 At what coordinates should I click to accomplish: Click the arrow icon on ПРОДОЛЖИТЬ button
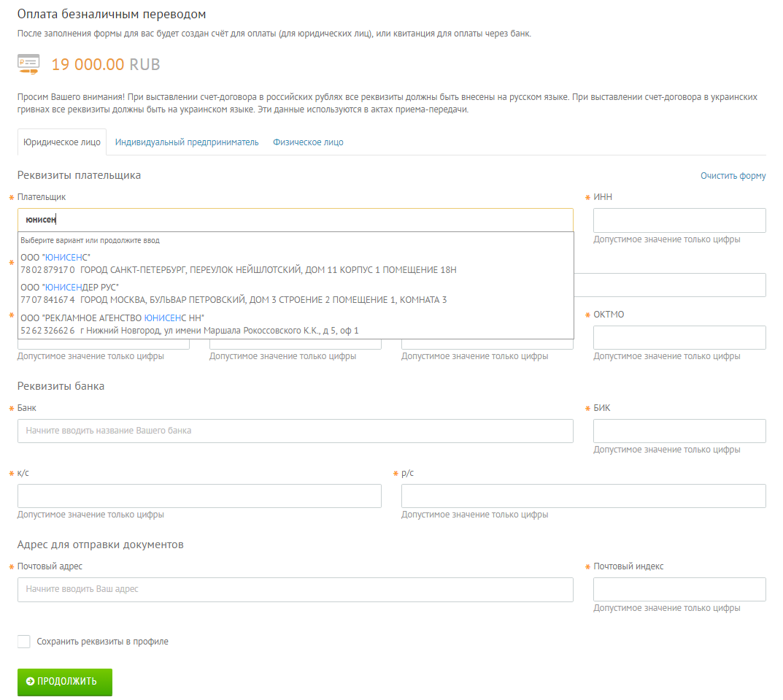30,682
